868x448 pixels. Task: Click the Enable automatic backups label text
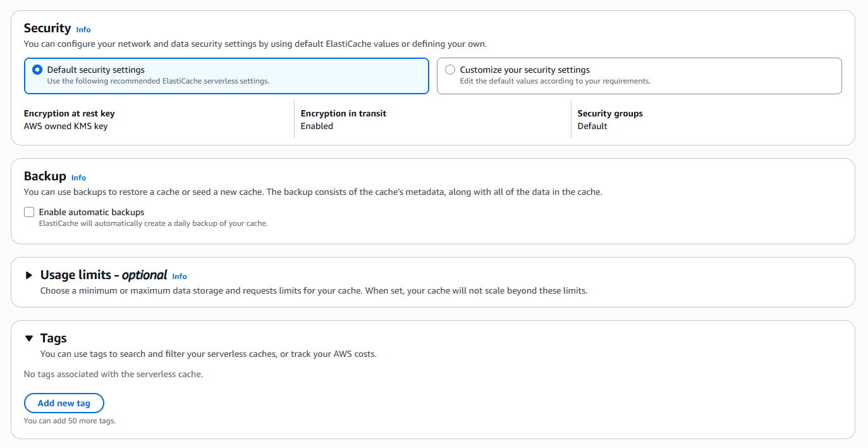click(x=92, y=212)
